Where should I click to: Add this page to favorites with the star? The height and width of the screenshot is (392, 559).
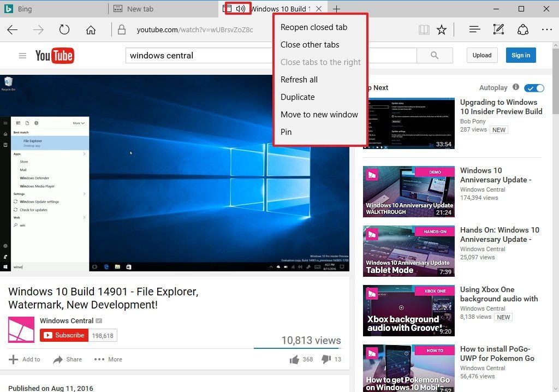point(442,29)
